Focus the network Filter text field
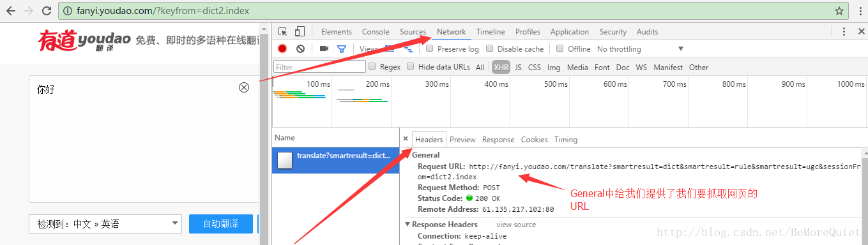Screen dimensions: 868x245 (x=319, y=67)
